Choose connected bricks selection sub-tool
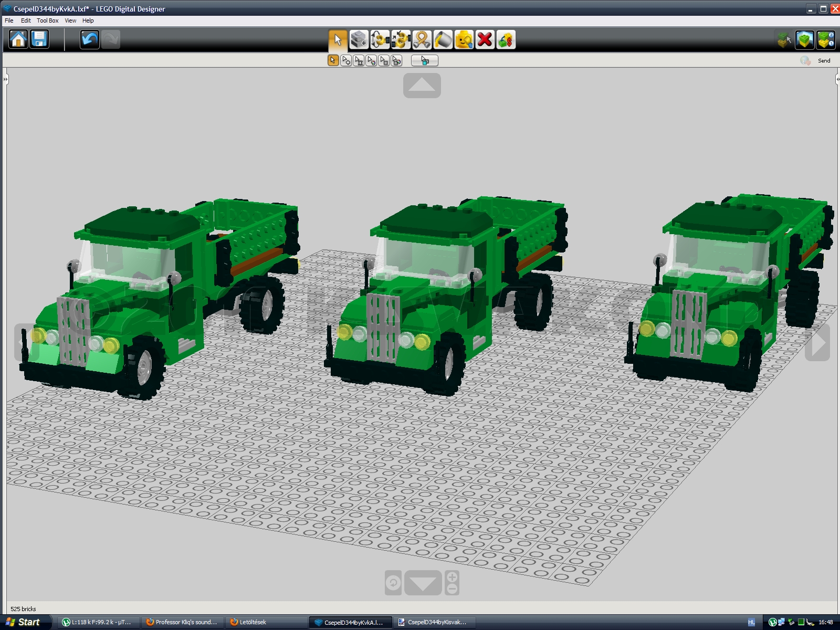This screenshot has height=630, width=840. 359,60
